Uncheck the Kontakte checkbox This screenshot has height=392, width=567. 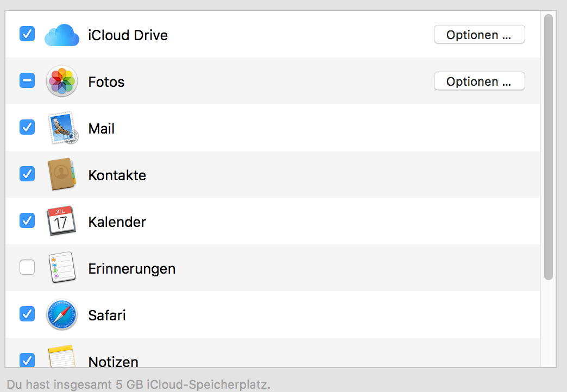click(27, 174)
